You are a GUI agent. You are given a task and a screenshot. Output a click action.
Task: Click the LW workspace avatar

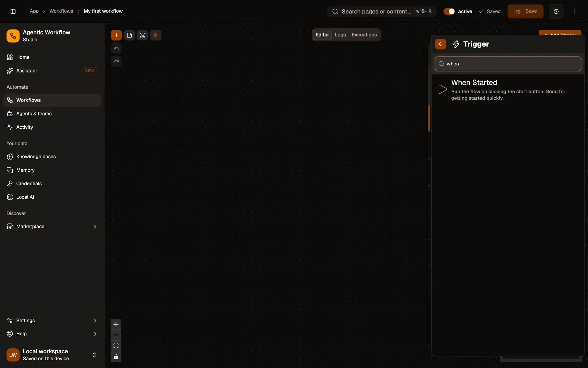click(x=13, y=355)
